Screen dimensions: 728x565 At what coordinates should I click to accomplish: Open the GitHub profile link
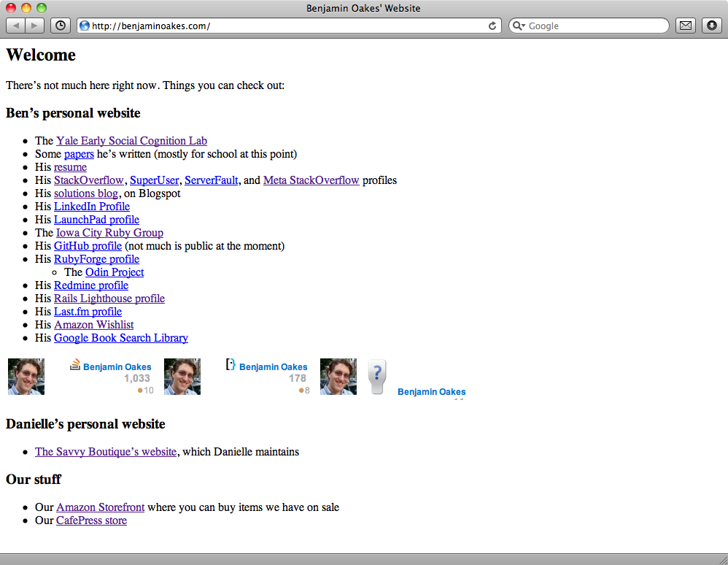coord(88,246)
